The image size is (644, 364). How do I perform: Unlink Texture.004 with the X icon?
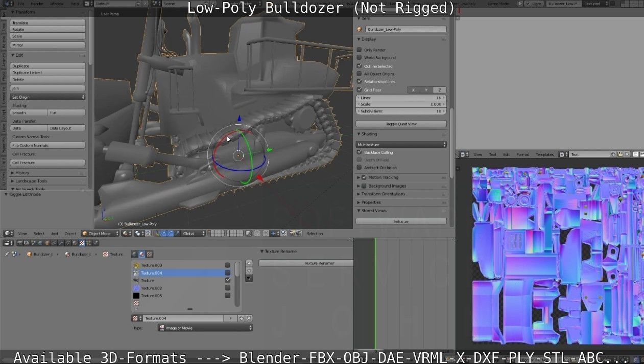249,318
